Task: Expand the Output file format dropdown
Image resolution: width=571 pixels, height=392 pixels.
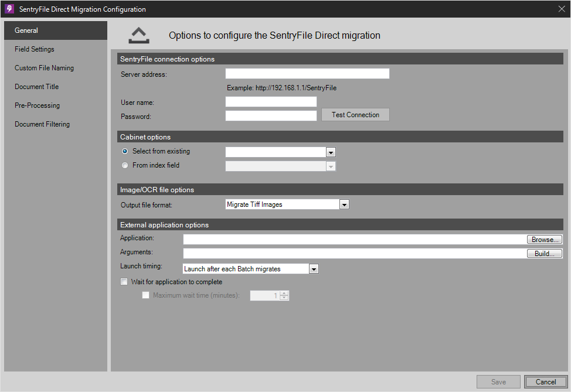Action: pos(344,204)
